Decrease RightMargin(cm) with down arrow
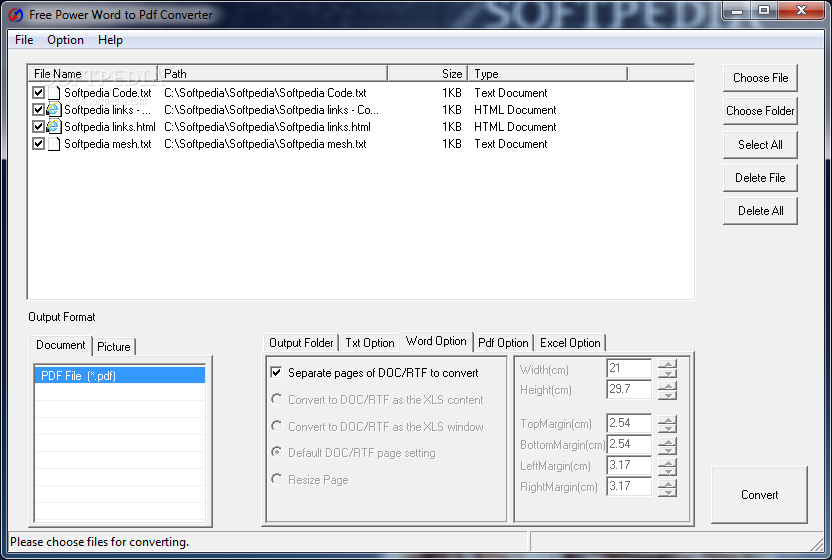The height and width of the screenshot is (560, 832). pos(668,492)
